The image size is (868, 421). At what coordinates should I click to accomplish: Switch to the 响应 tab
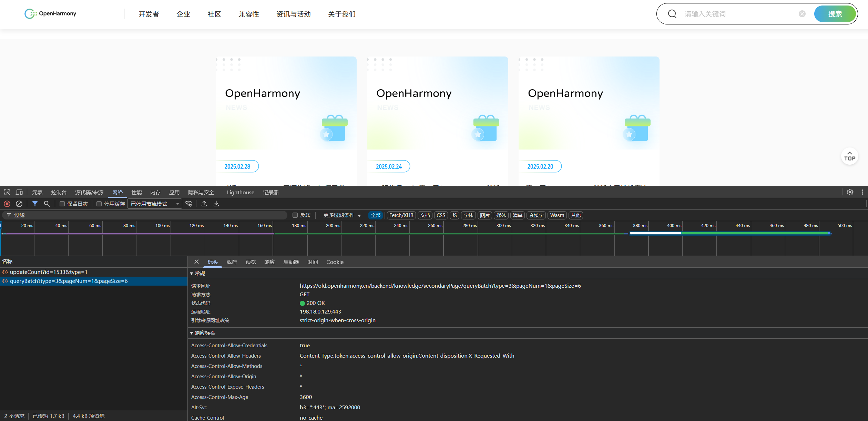click(269, 262)
